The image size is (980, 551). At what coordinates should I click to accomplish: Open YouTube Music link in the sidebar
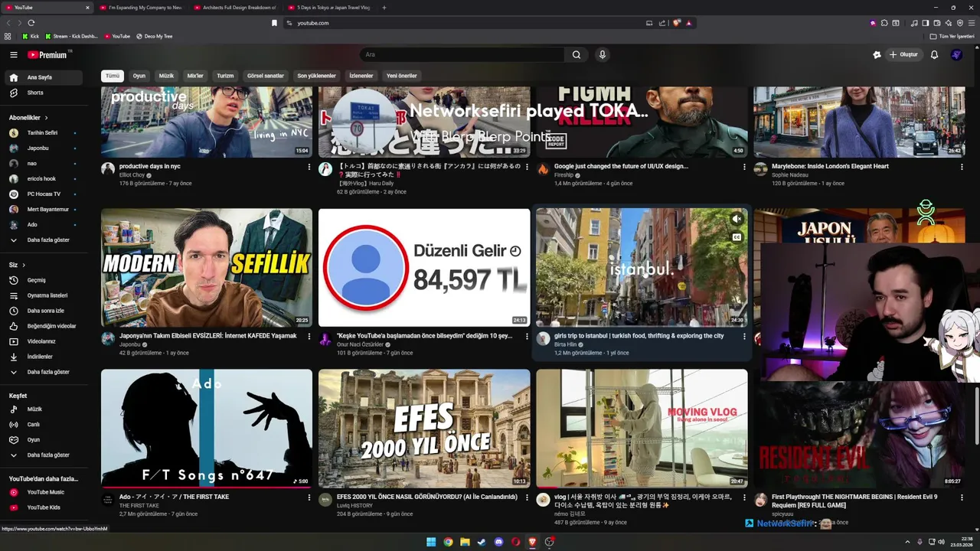pyautogui.click(x=44, y=492)
